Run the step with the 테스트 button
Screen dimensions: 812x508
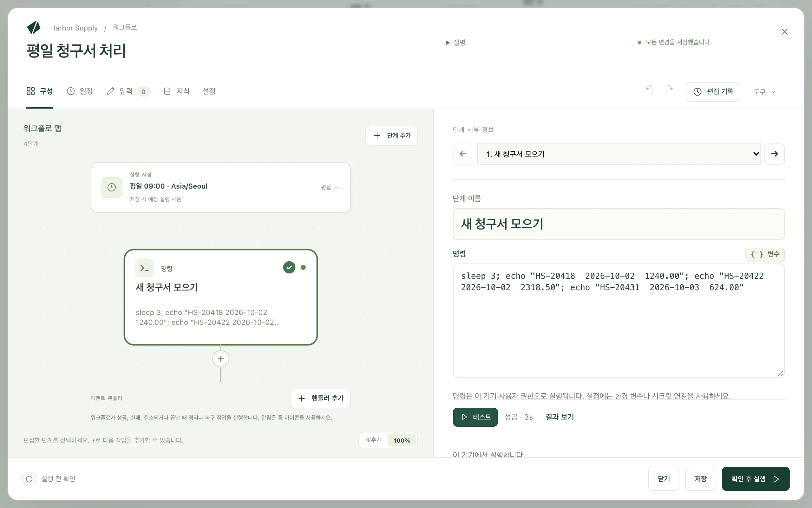pos(475,417)
